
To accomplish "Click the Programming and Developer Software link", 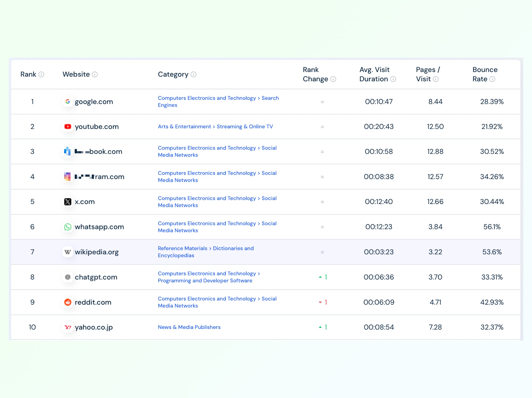I will pyautogui.click(x=205, y=281).
